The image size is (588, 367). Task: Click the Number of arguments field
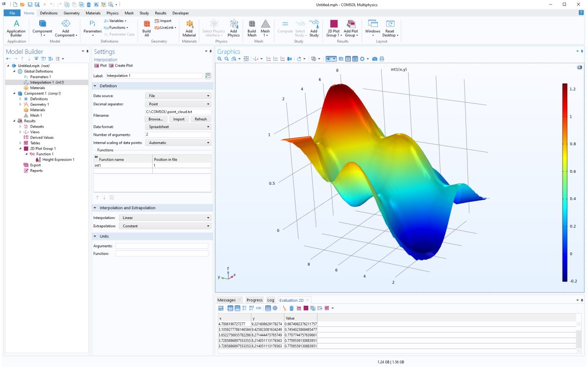[x=178, y=134]
